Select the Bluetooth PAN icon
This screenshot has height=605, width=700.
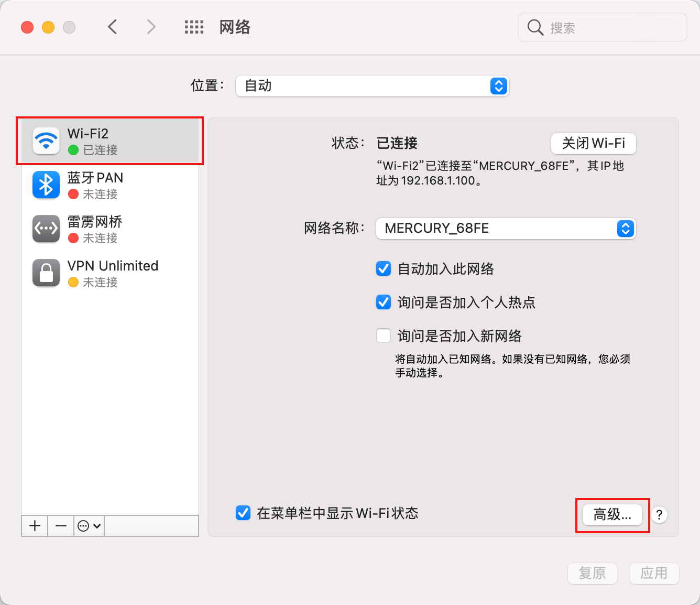click(46, 185)
